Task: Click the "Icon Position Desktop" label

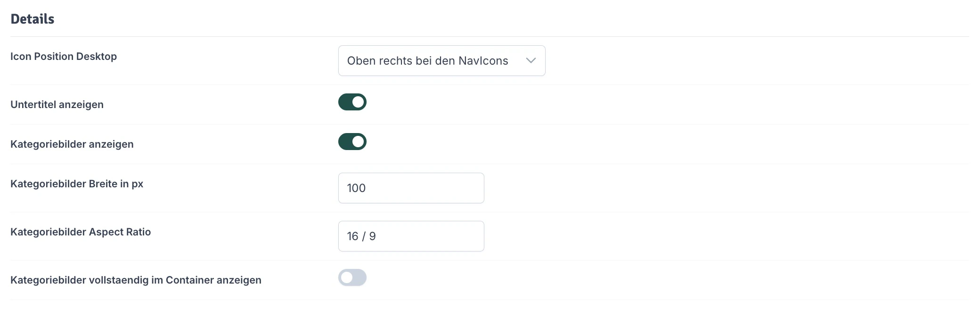Action: click(x=64, y=56)
